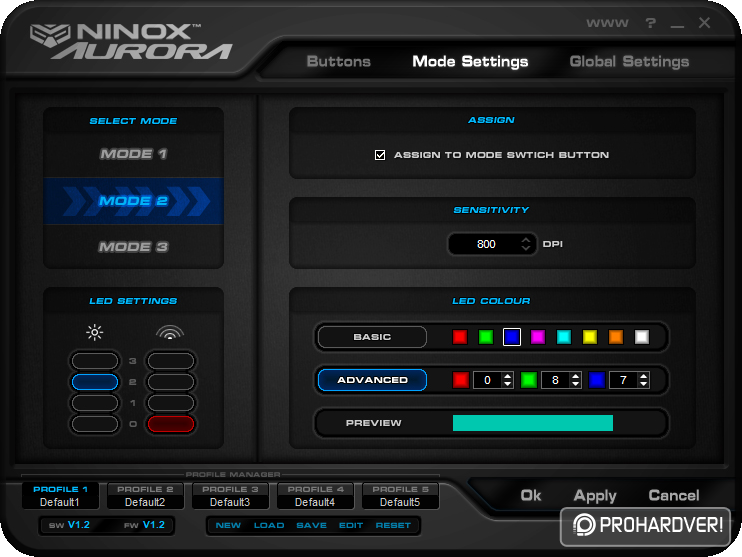Image resolution: width=742 pixels, height=557 pixels.
Task: Set LED breathing speed level 1
Action: pos(171,403)
